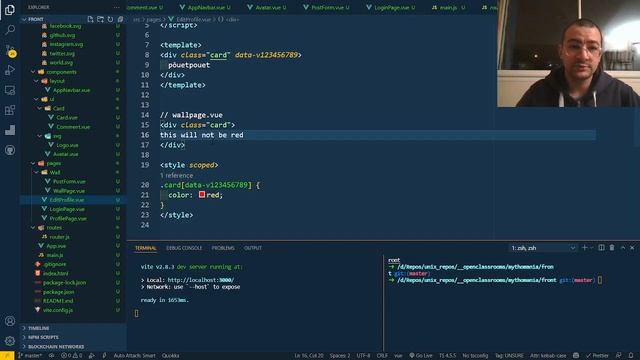The height and width of the screenshot is (360, 640).
Task: Open the Search view in activity bar
Action: pos(10,29)
